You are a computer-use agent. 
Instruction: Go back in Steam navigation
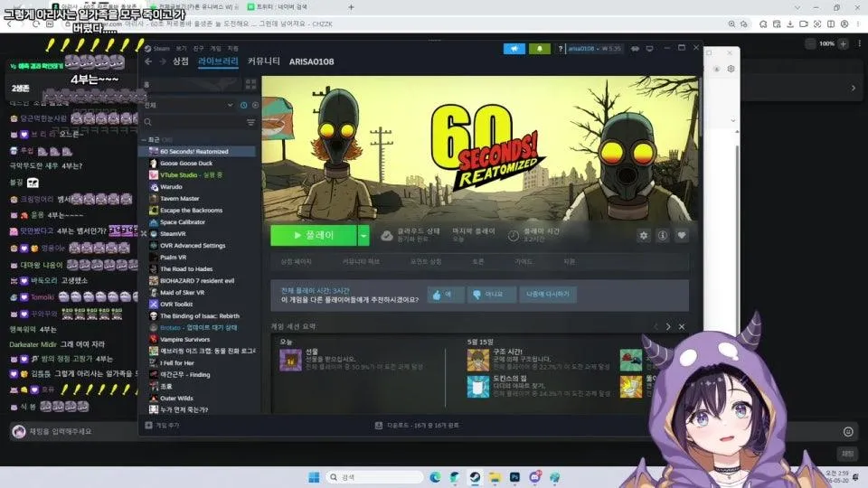(148, 61)
